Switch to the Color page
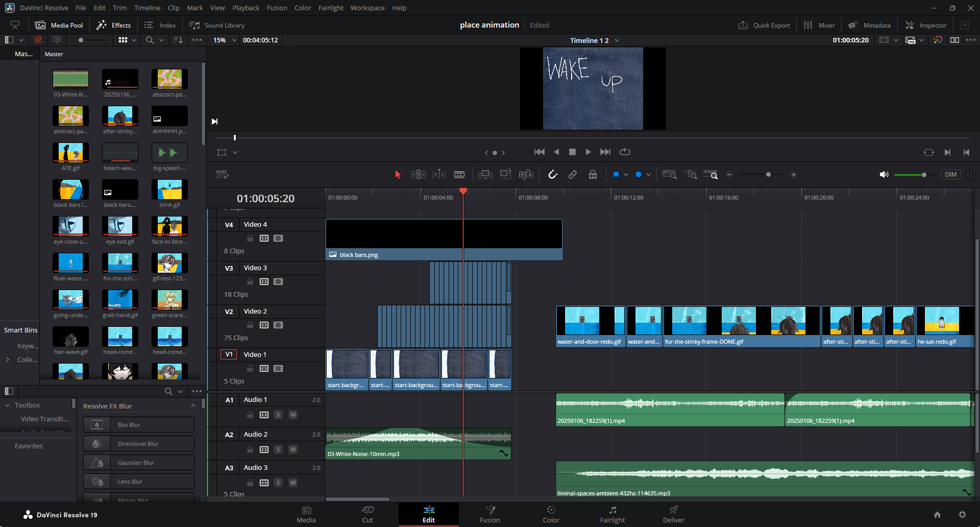The image size is (980, 527). coord(551,514)
